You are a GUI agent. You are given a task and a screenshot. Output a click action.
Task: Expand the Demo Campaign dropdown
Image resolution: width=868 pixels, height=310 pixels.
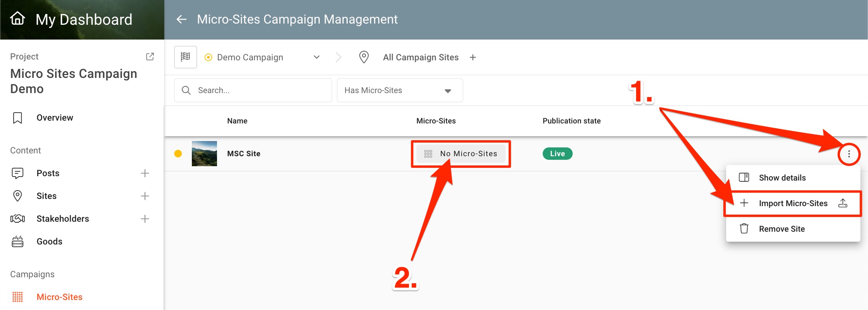317,58
